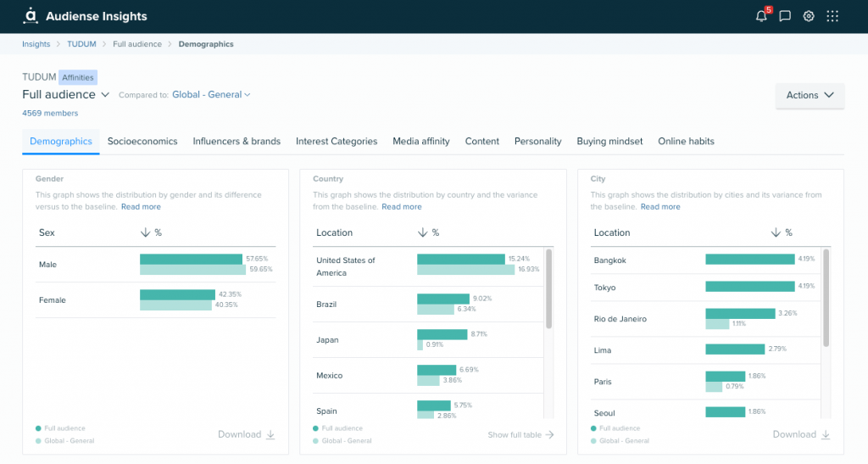Open the Interest Categories tab
The height and width of the screenshot is (464, 868).
337,141
